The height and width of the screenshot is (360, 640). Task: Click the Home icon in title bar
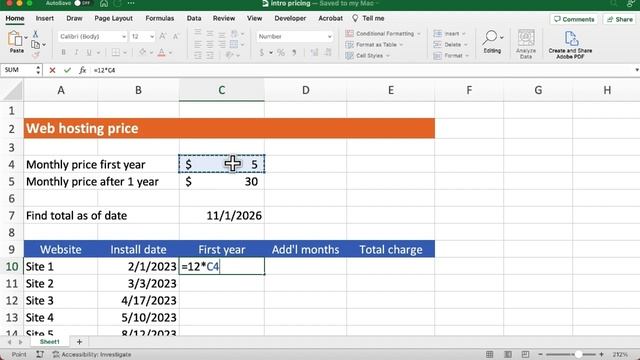(x=104, y=3)
